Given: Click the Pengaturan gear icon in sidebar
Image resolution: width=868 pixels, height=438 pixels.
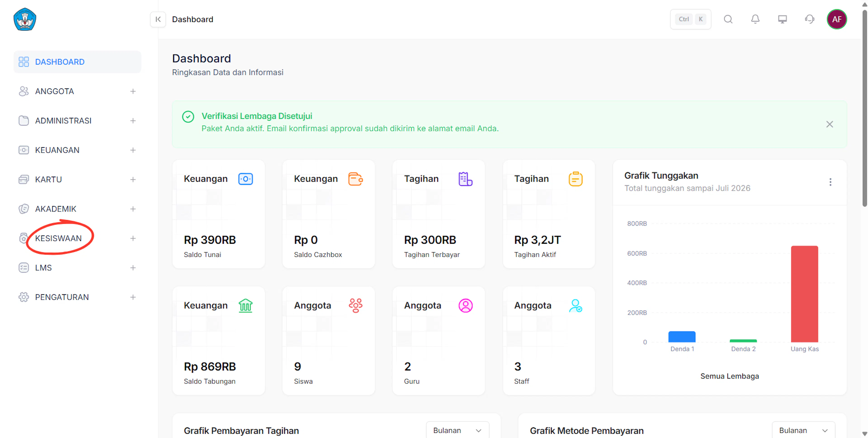Looking at the screenshot, I should (24, 297).
